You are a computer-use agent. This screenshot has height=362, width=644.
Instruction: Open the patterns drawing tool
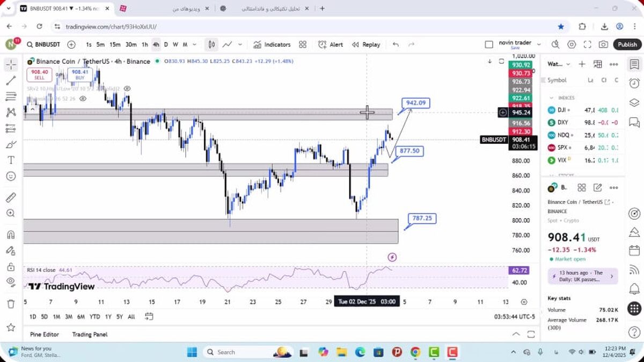pos(11,112)
